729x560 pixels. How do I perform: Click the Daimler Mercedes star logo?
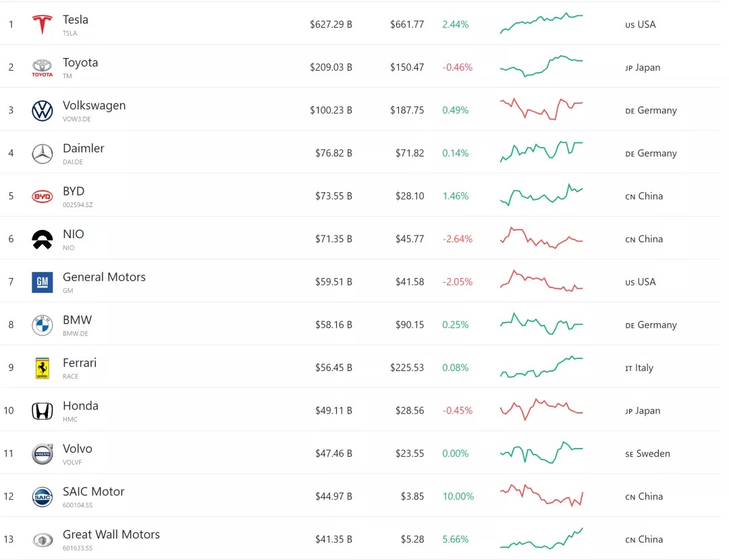pyautogui.click(x=43, y=154)
